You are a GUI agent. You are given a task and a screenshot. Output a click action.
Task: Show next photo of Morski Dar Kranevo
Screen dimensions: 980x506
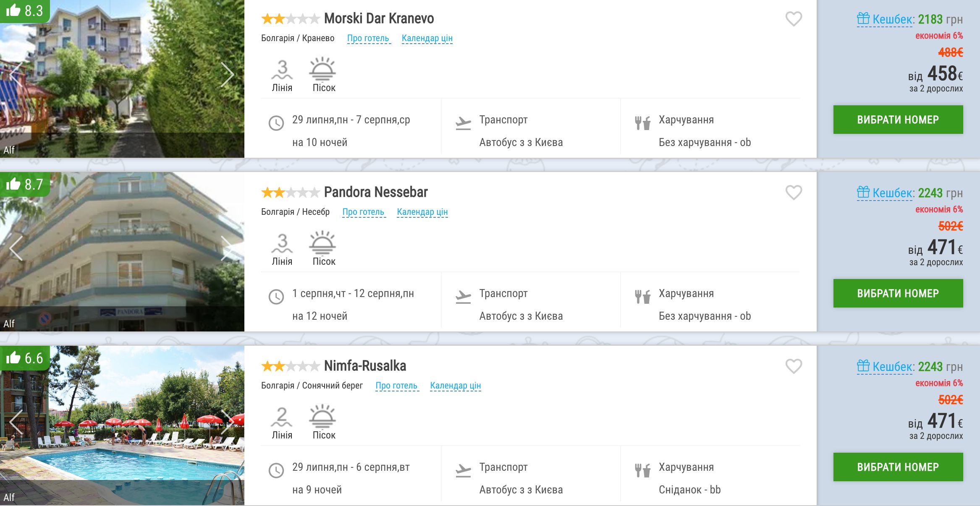pos(227,75)
